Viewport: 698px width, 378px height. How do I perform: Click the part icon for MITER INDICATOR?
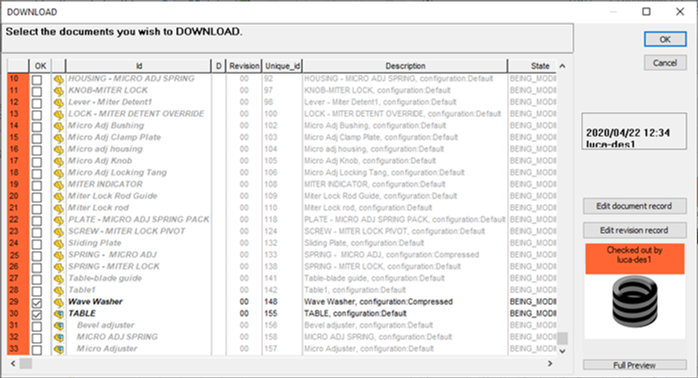tap(58, 185)
